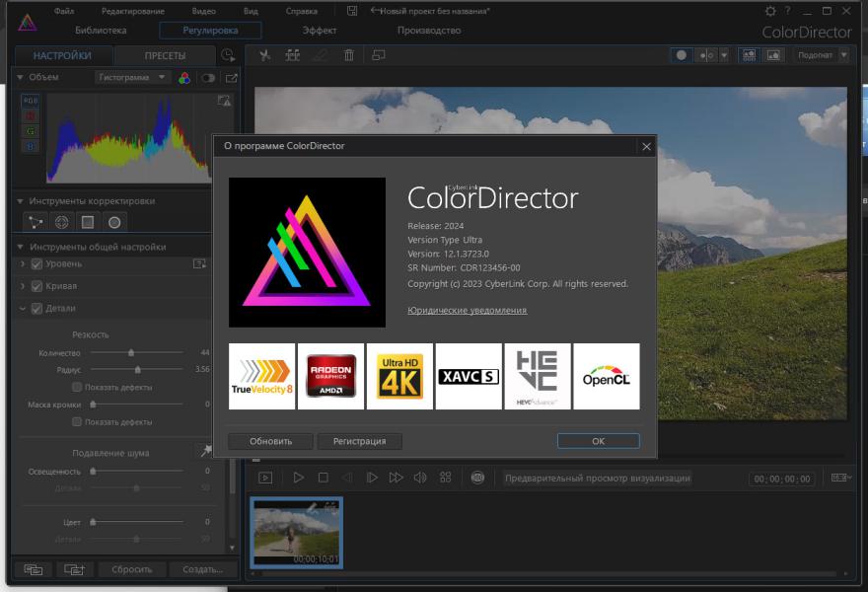Viewport: 868px width, 592px height.
Task: Open the Гистограмма dropdown
Action: [132, 78]
